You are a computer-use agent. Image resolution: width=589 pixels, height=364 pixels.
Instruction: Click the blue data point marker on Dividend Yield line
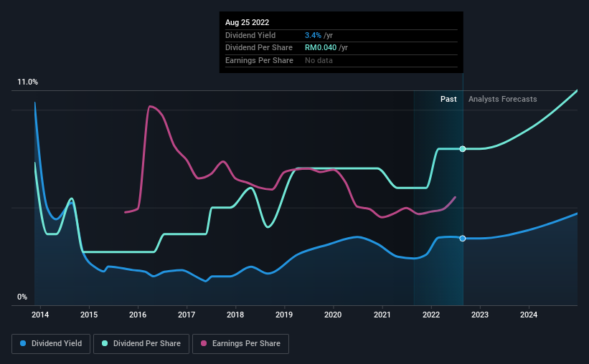click(x=463, y=239)
